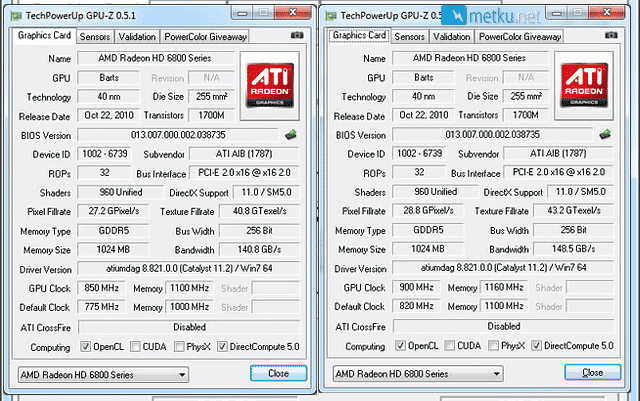The width and height of the screenshot is (640, 401).
Task: Click GPU-Z app icon in left title bar
Action: (x=16, y=16)
